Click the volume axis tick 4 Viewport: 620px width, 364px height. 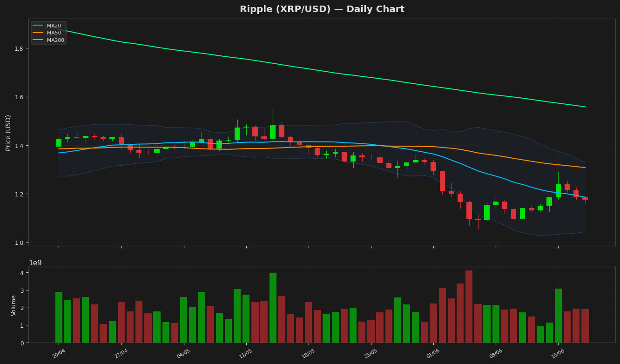(22, 273)
